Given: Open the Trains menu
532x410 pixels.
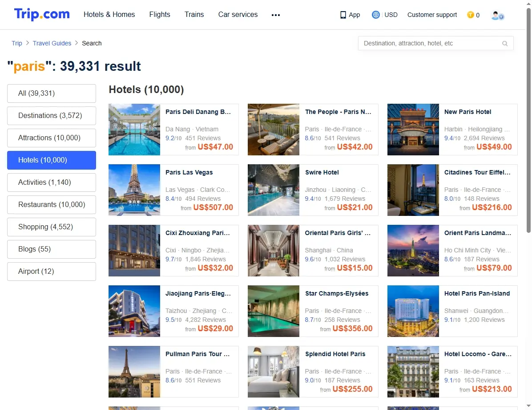Looking at the screenshot, I should tap(194, 14).
